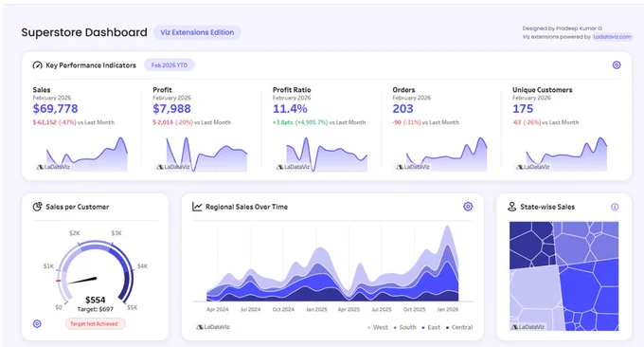Click the Jan 2026 peak in regional area chart
Image resolution: width=644 pixels, height=347 pixels.
pyautogui.click(x=447, y=227)
